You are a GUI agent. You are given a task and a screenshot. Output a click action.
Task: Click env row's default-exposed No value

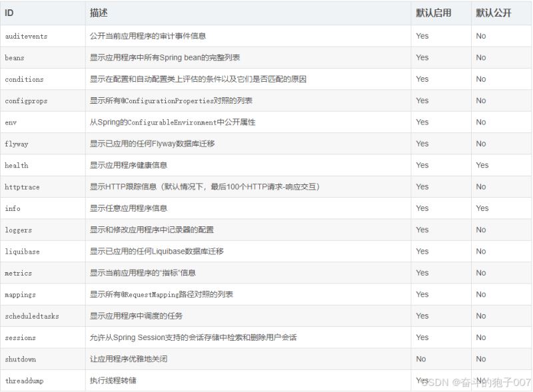[x=481, y=122]
